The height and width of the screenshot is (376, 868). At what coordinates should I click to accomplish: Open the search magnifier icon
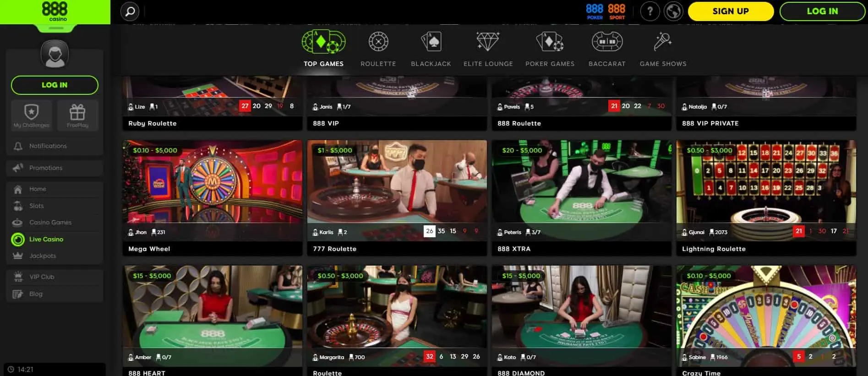coord(130,11)
